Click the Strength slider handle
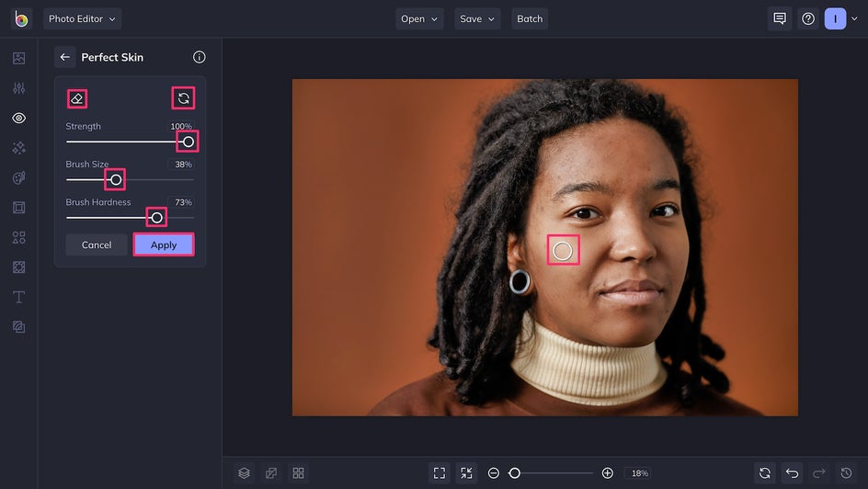 [188, 142]
